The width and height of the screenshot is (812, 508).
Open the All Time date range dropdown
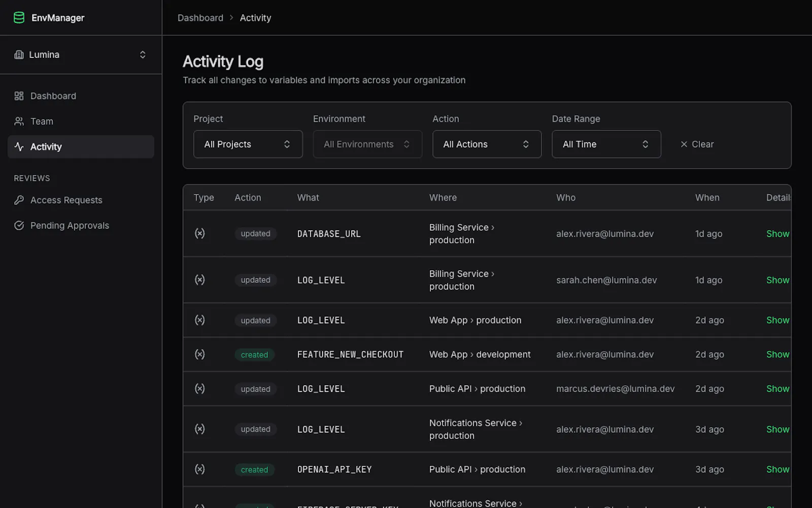click(606, 144)
